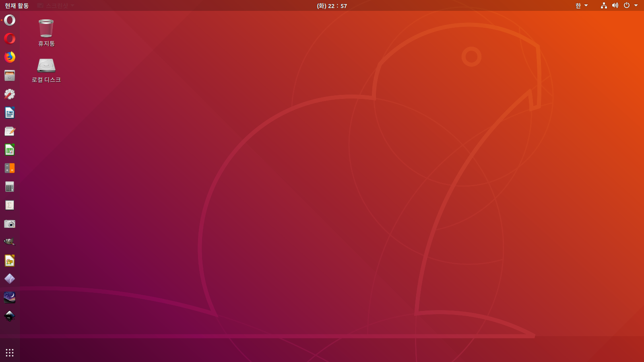Open the clock and calendar menu
Image resolution: width=644 pixels, height=362 pixels.
coord(332,6)
